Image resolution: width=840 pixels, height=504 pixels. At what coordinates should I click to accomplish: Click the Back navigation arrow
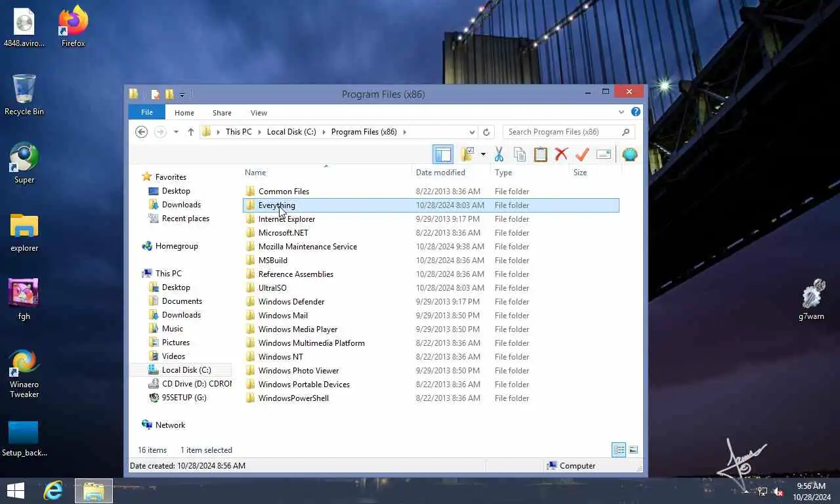tap(141, 132)
